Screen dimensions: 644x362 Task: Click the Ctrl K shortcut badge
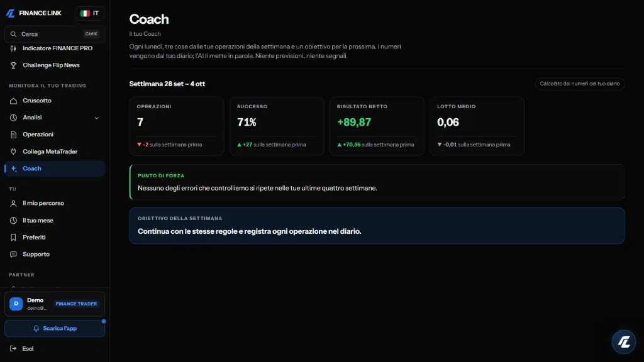pos(91,34)
